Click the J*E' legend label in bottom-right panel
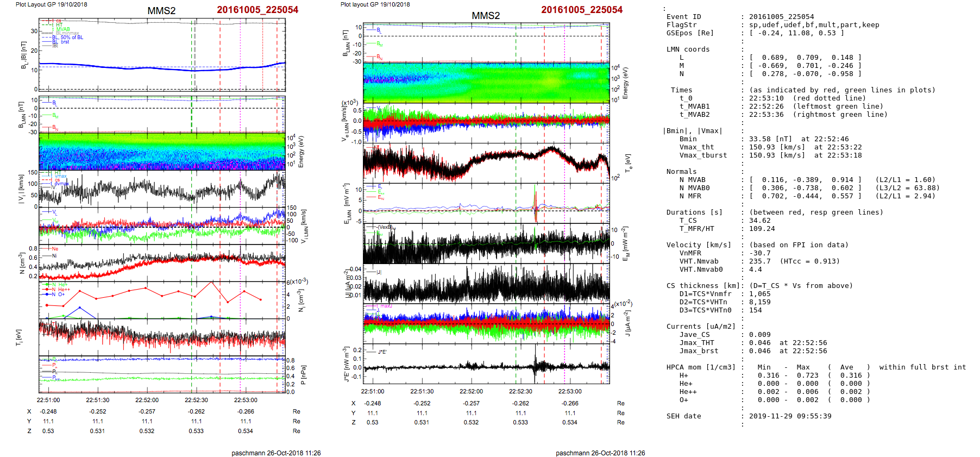Screen dimensions: 980x457 [382, 352]
